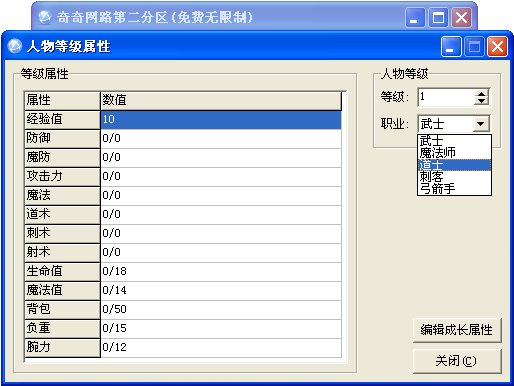Click the 背包 row label
The image size is (514, 386).
(x=62, y=309)
